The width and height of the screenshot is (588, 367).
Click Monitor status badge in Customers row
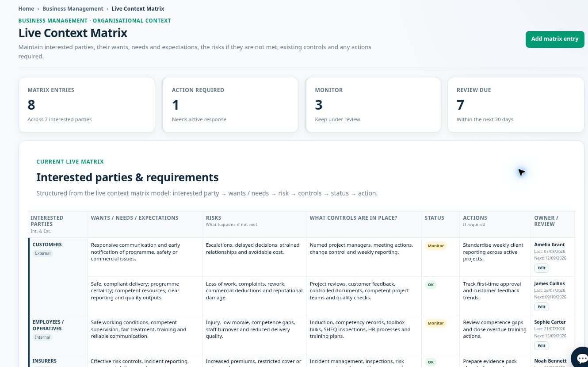tap(435, 246)
